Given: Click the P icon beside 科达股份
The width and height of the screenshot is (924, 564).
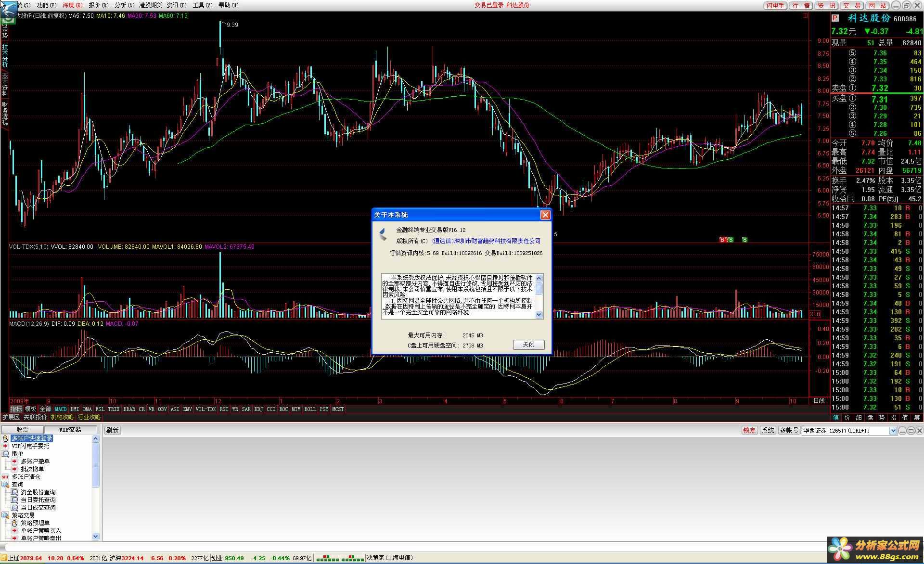Looking at the screenshot, I should coord(835,18).
